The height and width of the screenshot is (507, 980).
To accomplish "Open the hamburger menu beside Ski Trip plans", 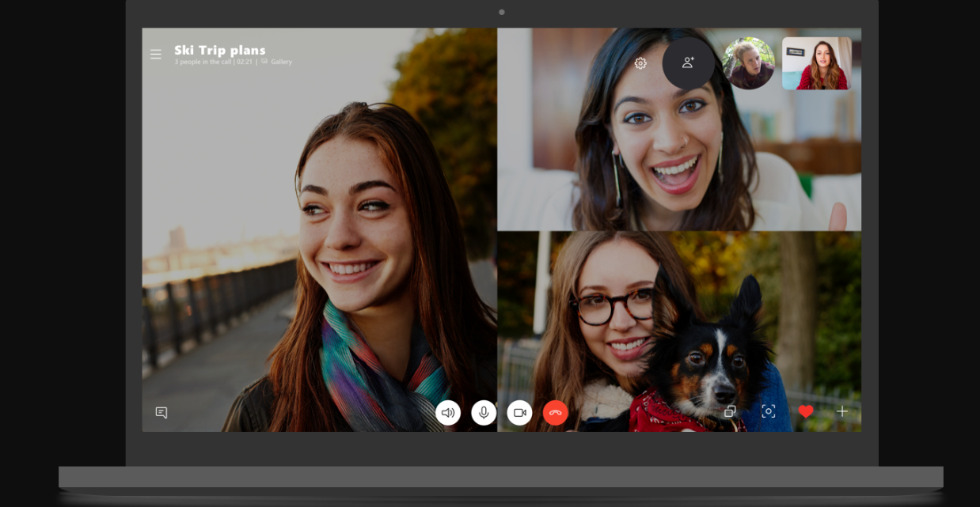I will point(156,55).
